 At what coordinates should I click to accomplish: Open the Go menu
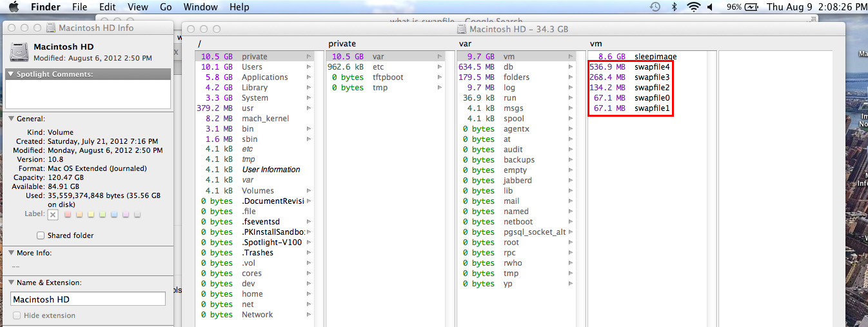tap(166, 7)
